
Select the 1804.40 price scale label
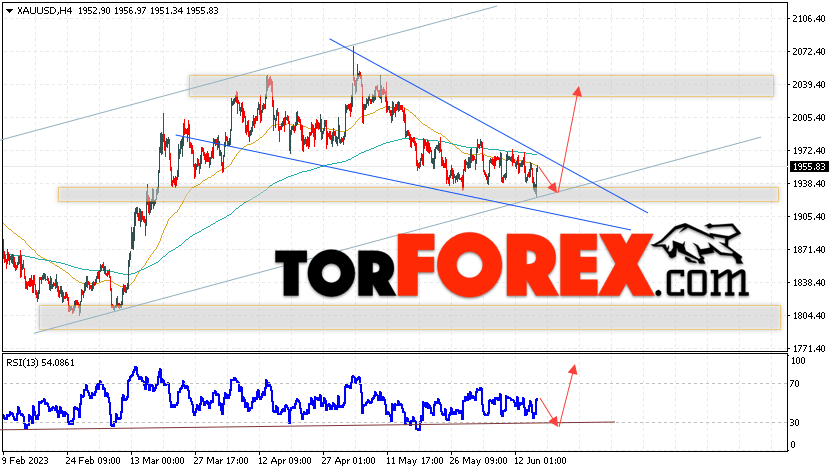(x=808, y=316)
